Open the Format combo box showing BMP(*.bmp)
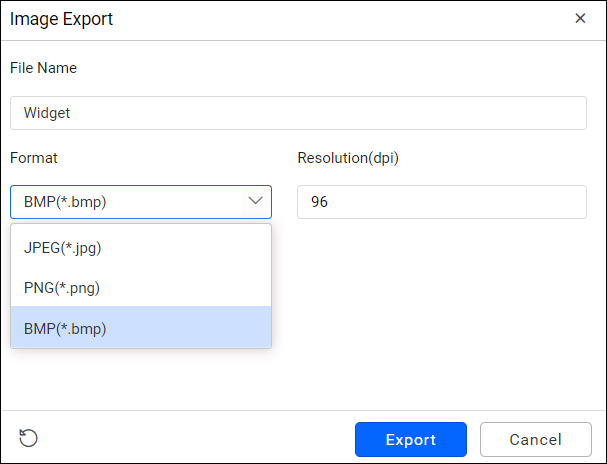Image resolution: width=607 pixels, height=464 pixels. pos(141,202)
